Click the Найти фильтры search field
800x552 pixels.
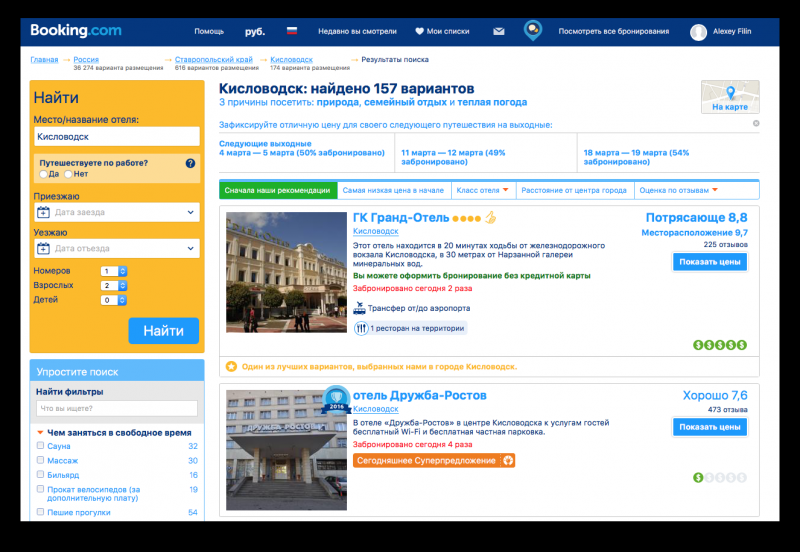click(117, 408)
